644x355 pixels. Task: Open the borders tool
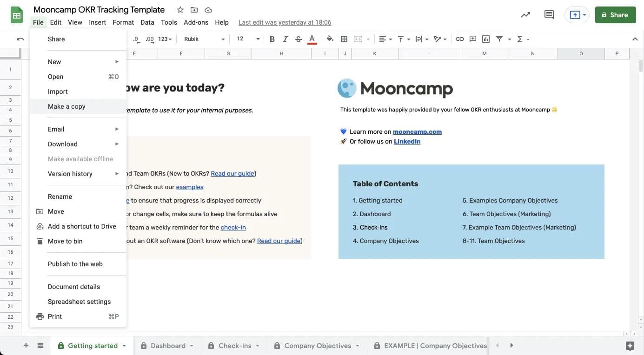click(x=344, y=39)
